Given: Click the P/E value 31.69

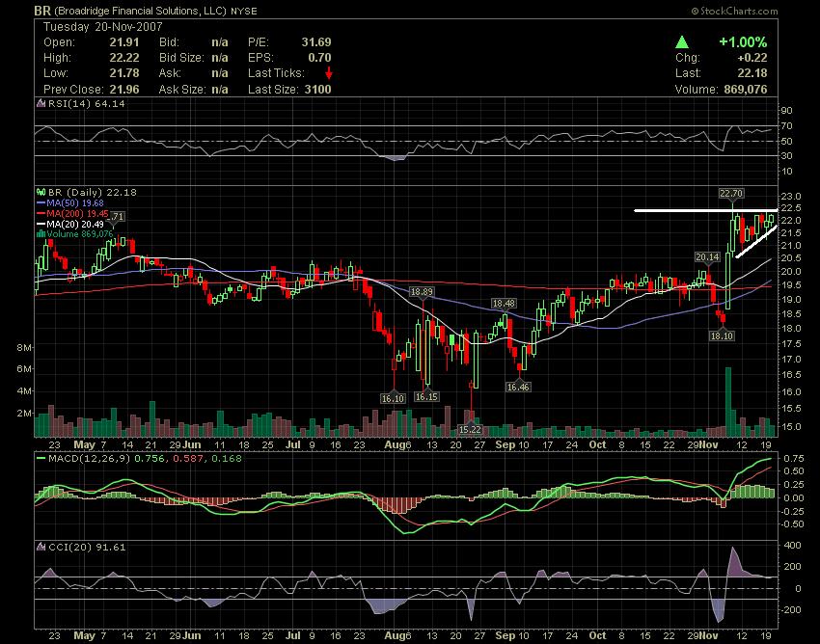Looking at the screenshot, I should coord(316,42).
